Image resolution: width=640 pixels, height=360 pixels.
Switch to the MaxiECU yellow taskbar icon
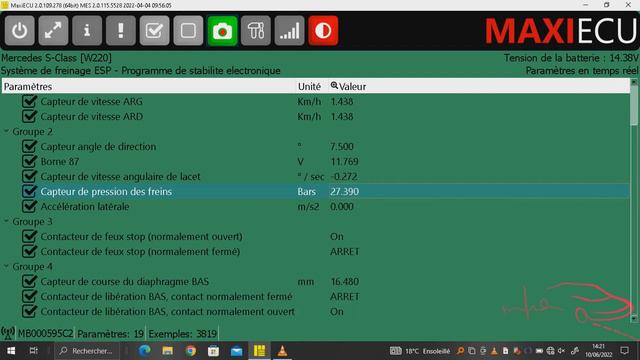(260, 351)
